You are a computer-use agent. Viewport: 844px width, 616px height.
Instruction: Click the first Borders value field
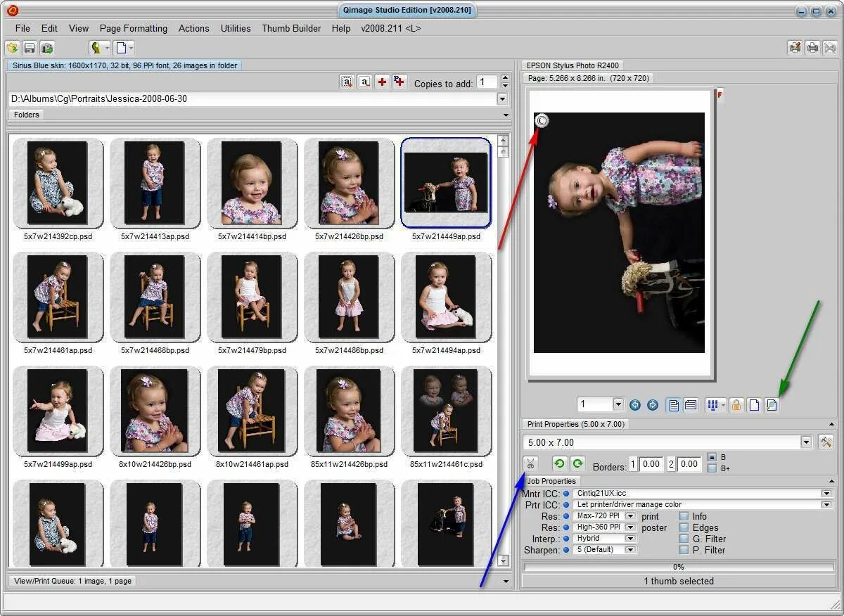(x=651, y=463)
